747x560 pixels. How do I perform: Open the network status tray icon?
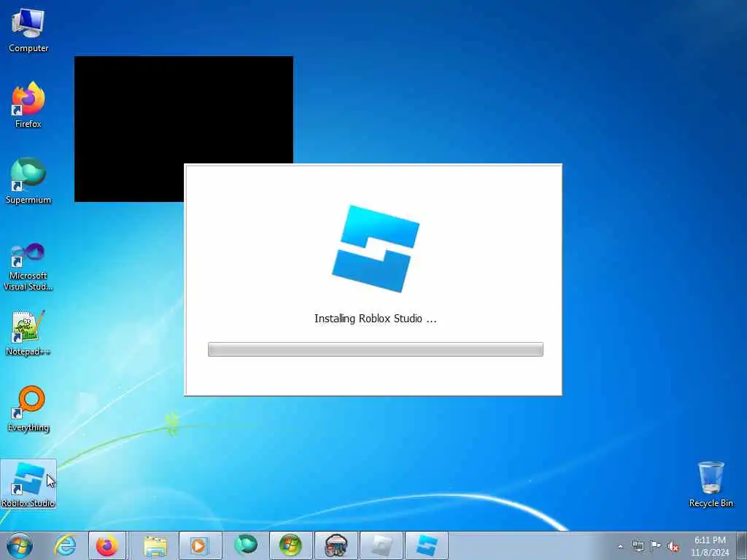pyautogui.click(x=638, y=546)
